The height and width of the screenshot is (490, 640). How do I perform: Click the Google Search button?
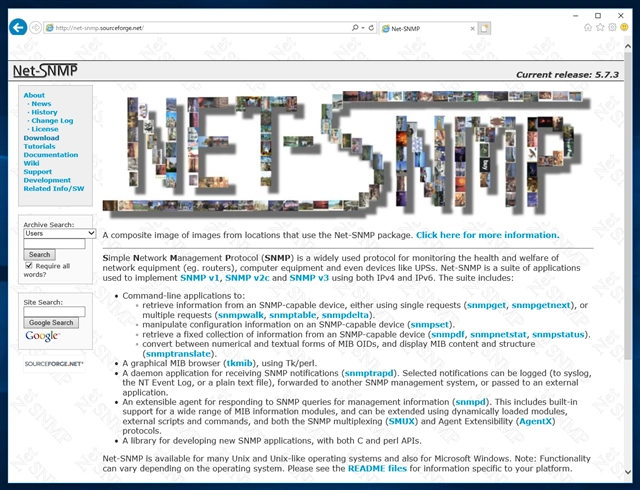pyautogui.click(x=51, y=323)
